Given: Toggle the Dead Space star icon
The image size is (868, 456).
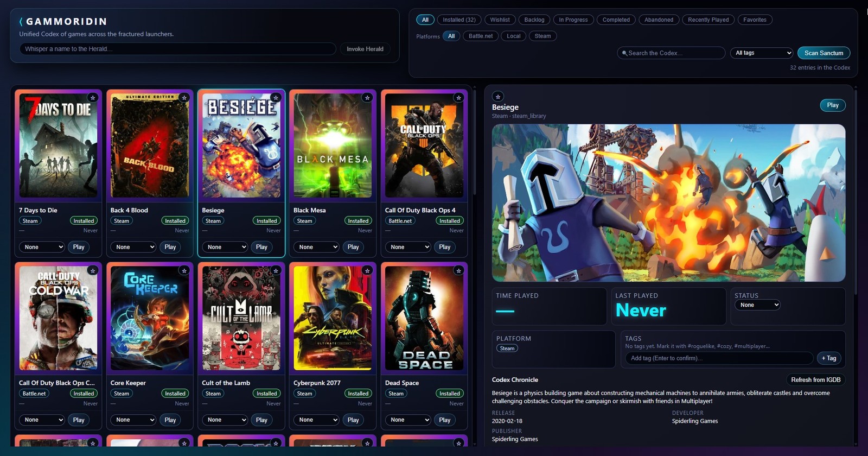Looking at the screenshot, I should (x=459, y=270).
